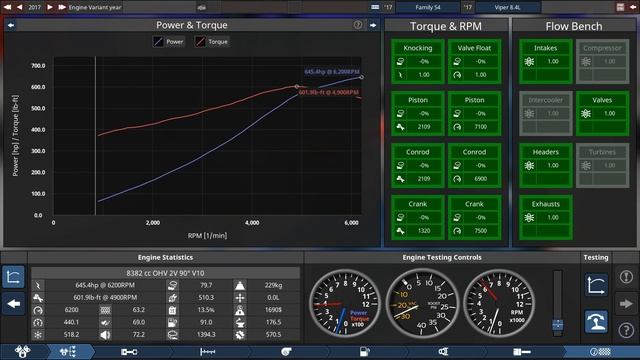Open the engine variant tab in bottom bar
640x360 pixels.
[68, 351]
